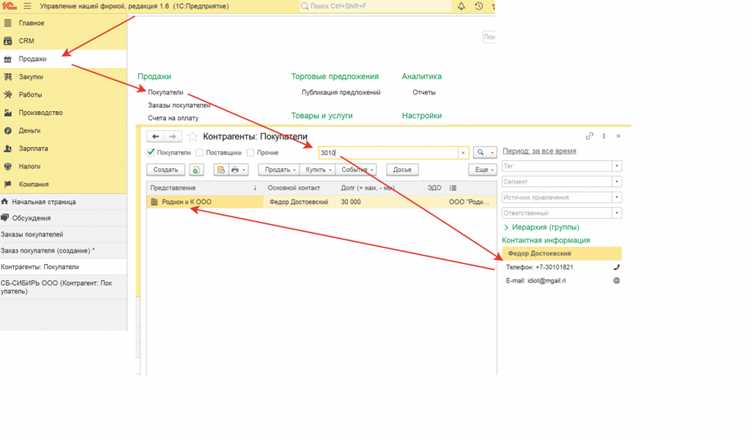This screenshot has width=750, height=442.
Task: Open the Еще menu button
Action: click(483, 170)
